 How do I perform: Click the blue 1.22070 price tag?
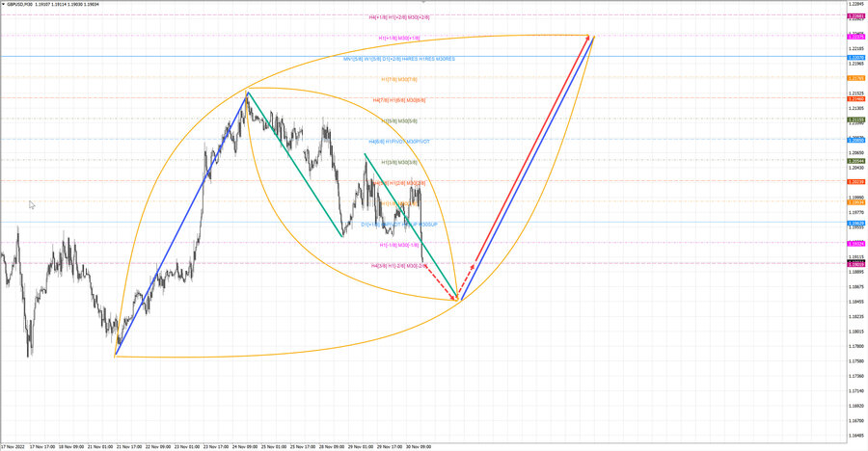[856, 58]
